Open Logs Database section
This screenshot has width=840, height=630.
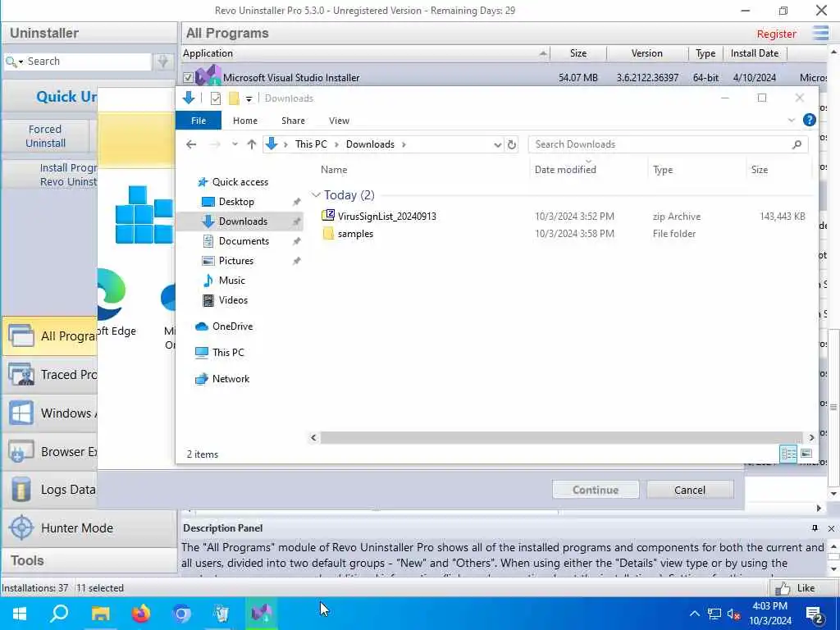50,489
